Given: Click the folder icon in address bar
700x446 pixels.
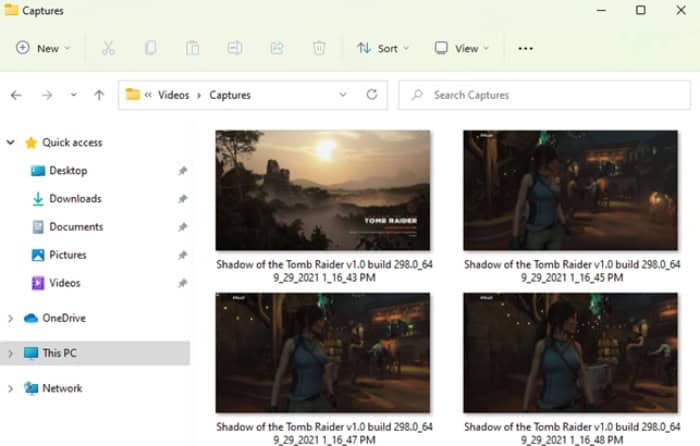Looking at the screenshot, I should pos(133,94).
